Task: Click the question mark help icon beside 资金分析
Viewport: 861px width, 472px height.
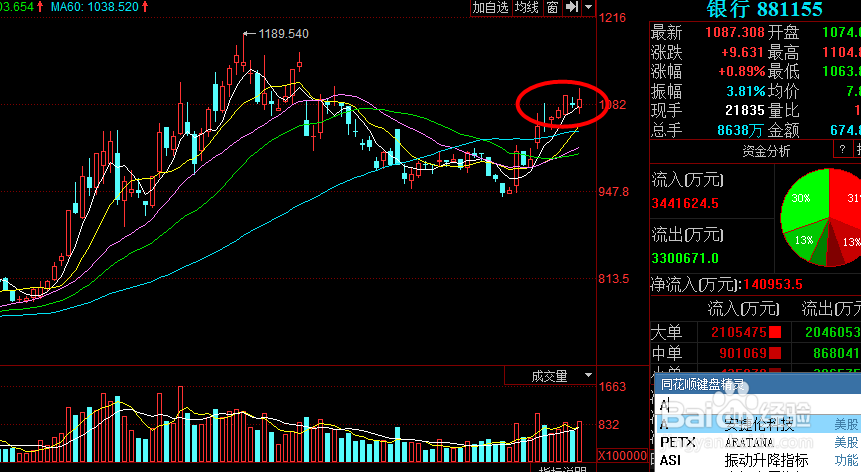Action: [842, 149]
